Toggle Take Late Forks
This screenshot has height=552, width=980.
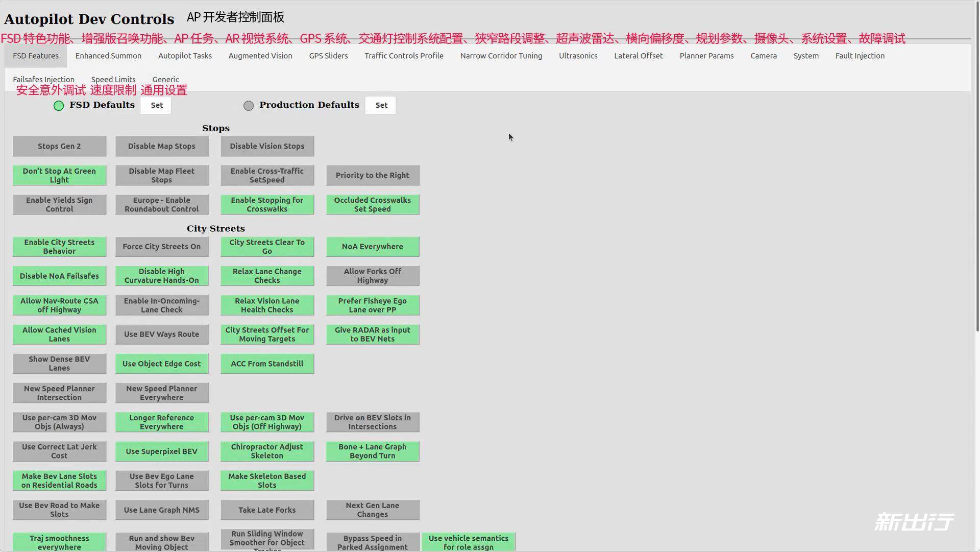pyautogui.click(x=267, y=510)
